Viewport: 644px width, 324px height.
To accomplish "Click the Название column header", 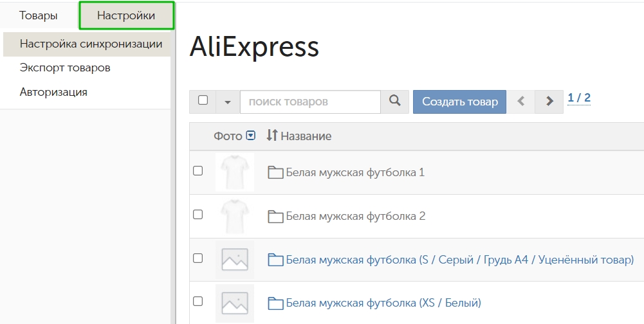I will (x=306, y=136).
